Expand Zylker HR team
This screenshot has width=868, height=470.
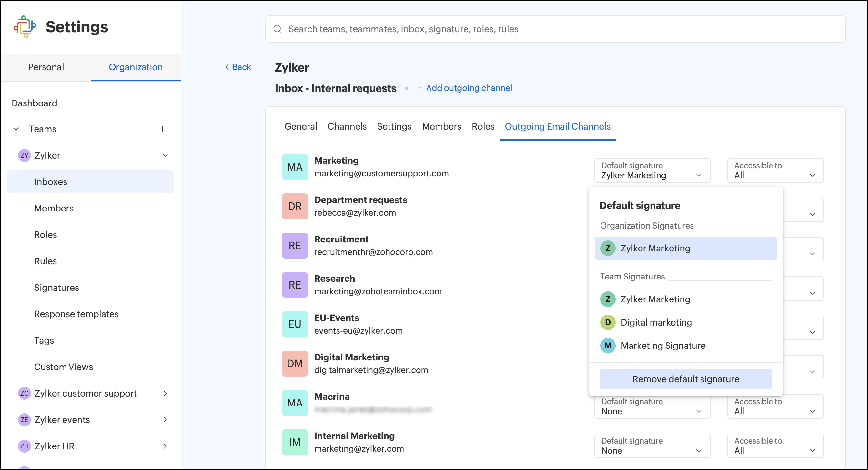[165, 446]
